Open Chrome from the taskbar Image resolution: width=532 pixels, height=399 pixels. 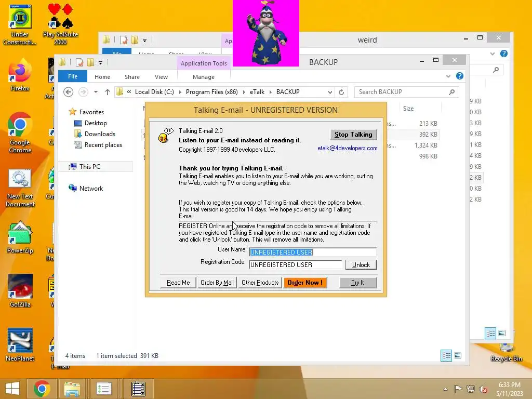[x=42, y=389]
